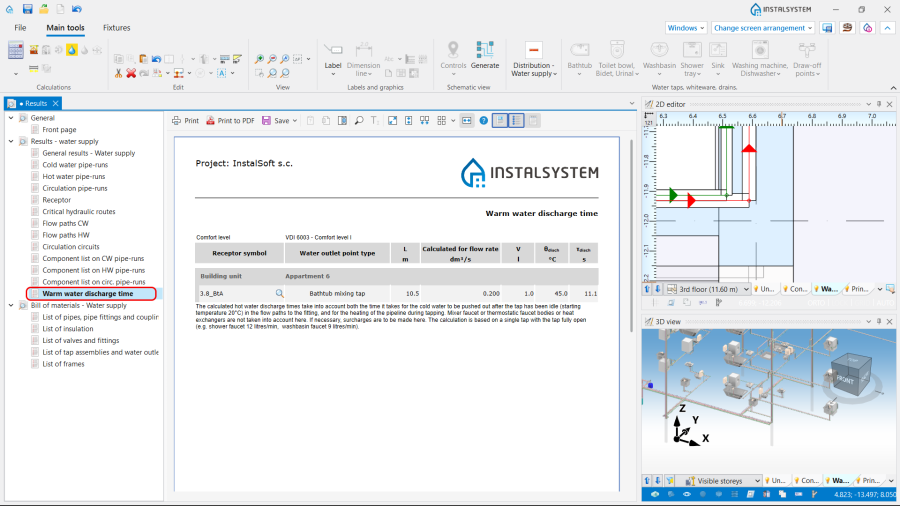Click the red X delete icon
Image resolution: width=900 pixels, height=506 pixels.
click(130, 73)
